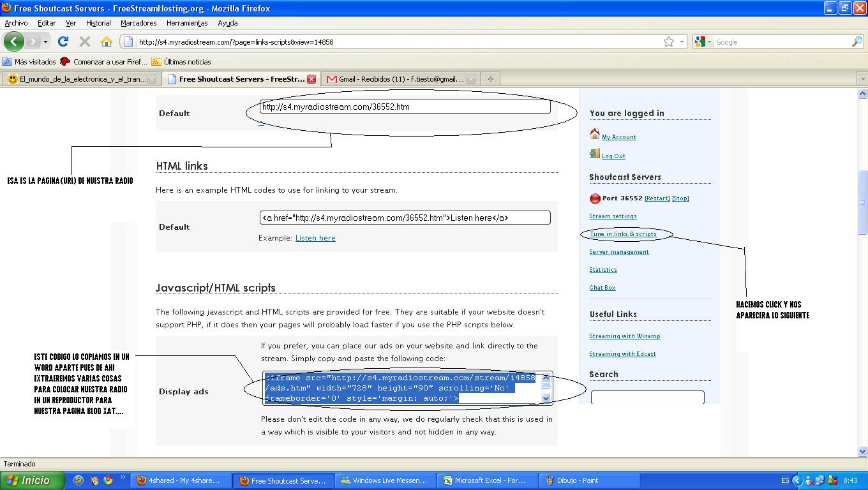Expand hidden system tray icons arrow
Screen dimensions: 868x490
point(797,480)
